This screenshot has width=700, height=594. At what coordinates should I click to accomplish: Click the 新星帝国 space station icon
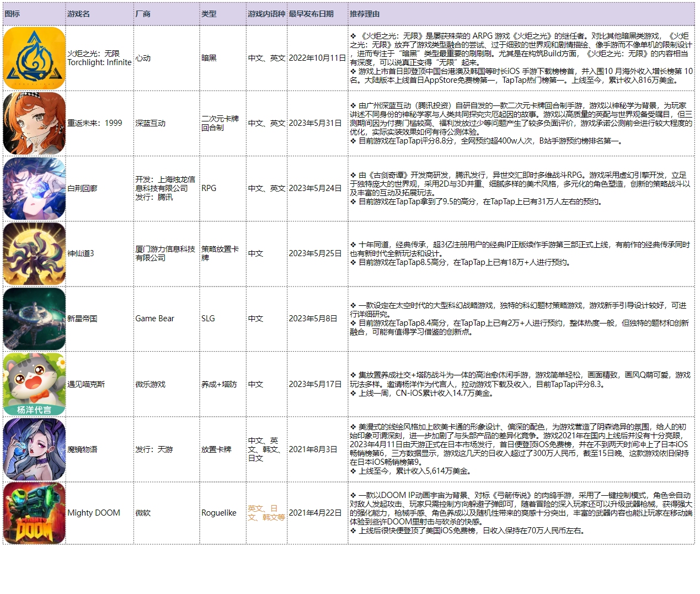click(x=34, y=319)
